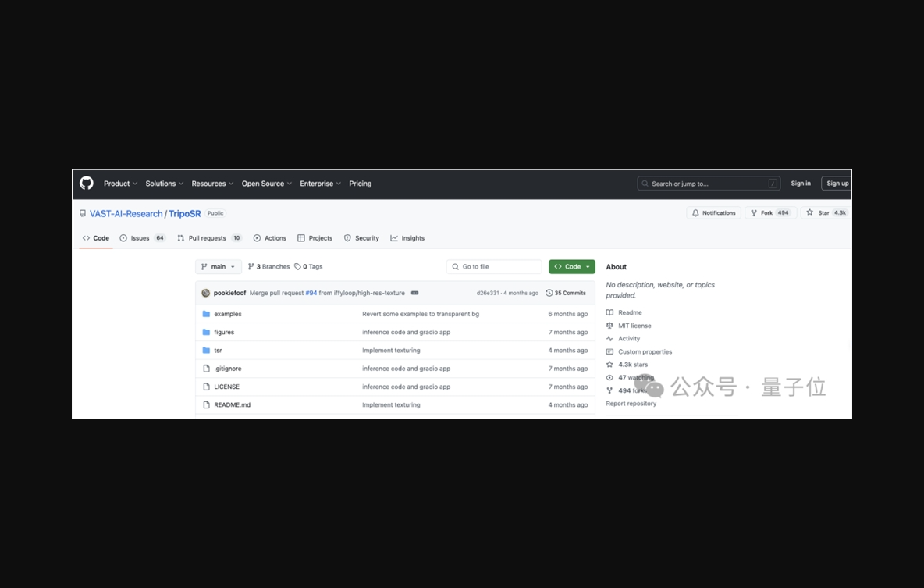The width and height of the screenshot is (924, 588).
Task: Open pookiefoof avatar image
Action: coord(206,293)
